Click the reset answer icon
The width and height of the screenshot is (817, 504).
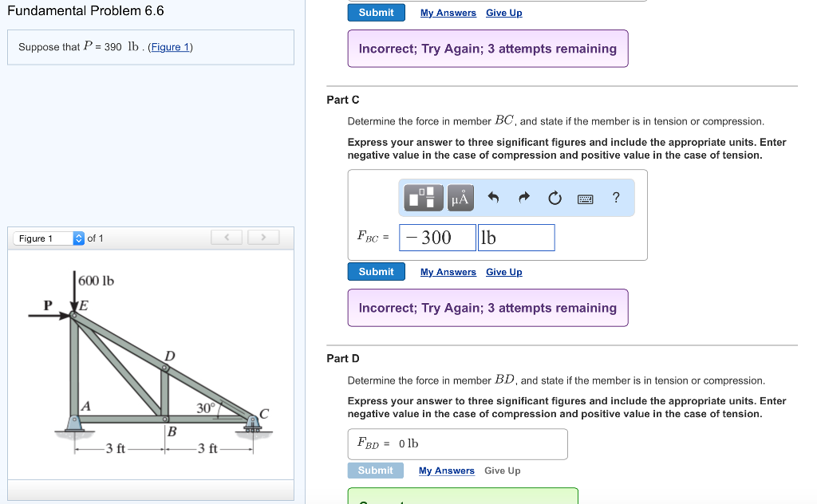click(x=555, y=198)
